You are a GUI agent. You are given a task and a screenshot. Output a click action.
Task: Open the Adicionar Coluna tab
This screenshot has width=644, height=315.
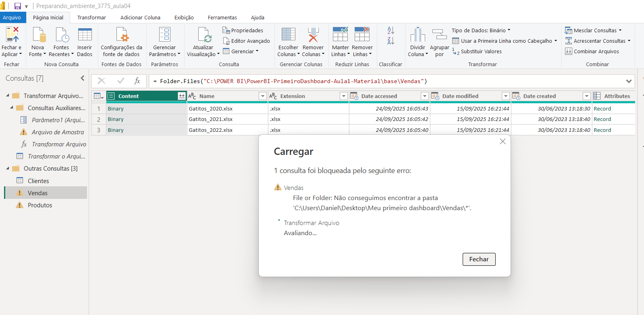tap(140, 17)
